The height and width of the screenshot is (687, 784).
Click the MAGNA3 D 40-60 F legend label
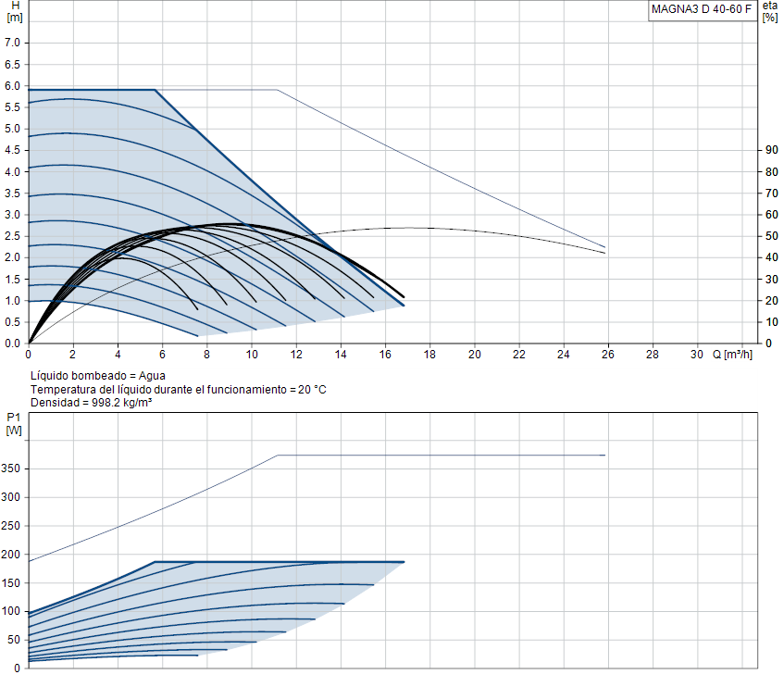(701, 9)
